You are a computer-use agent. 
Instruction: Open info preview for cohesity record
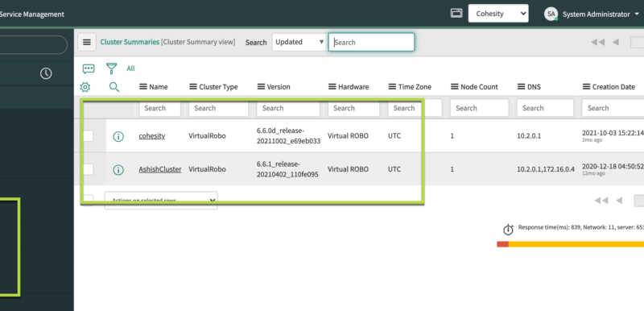tap(118, 136)
